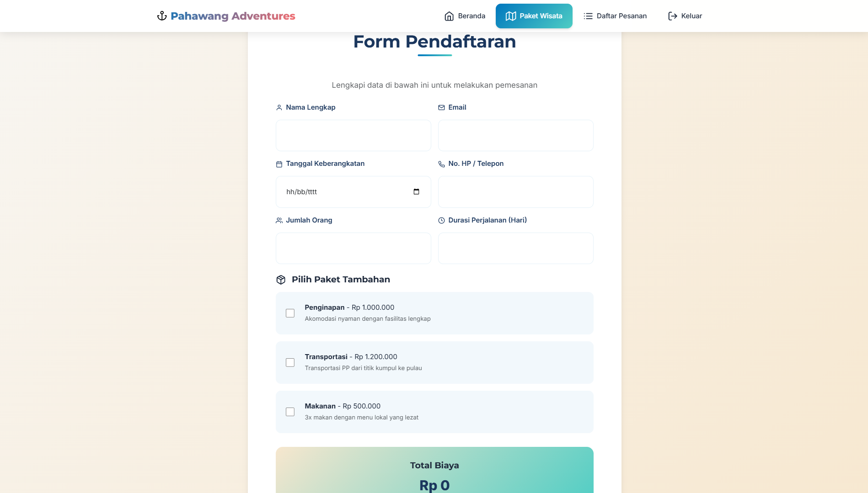Click the logout icon beside Keluar
This screenshot has height=493, width=868.
[673, 16]
